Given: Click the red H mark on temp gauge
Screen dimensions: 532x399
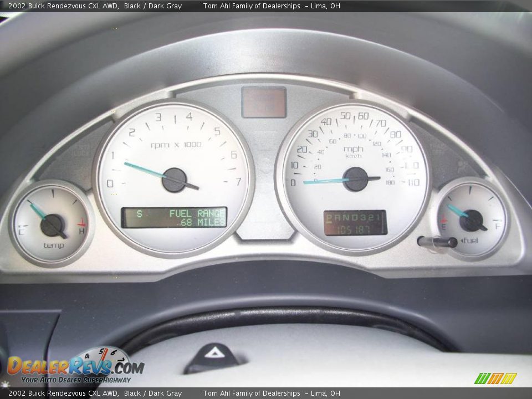Looking at the screenshot, I should 81,228.
